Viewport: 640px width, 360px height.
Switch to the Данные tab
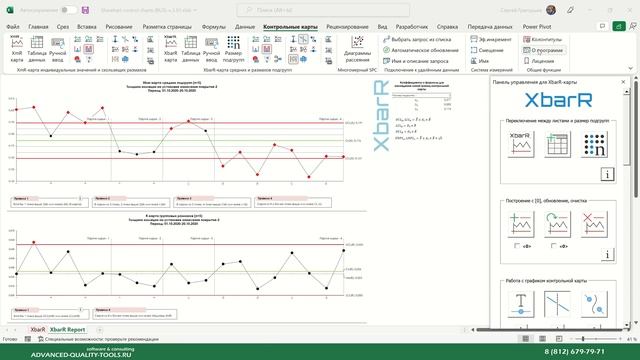245,27
